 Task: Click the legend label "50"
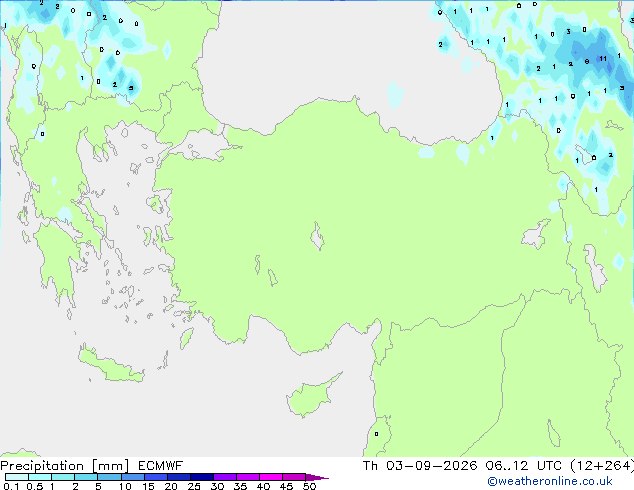309,486
